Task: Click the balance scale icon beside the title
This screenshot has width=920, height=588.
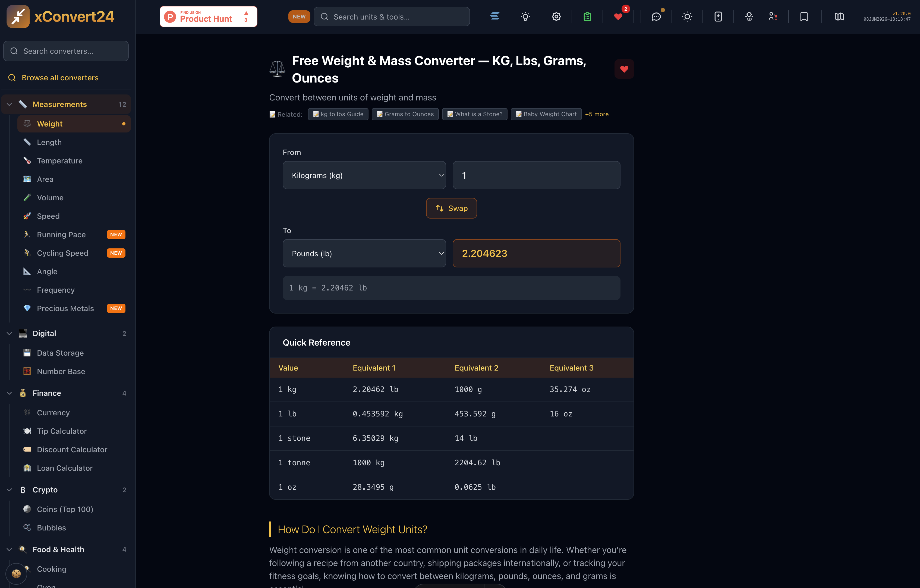Action: pos(277,69)
